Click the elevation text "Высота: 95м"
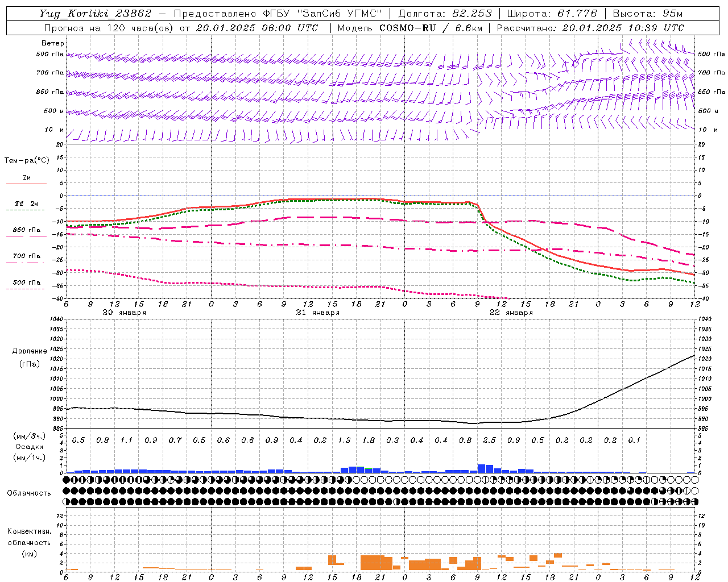Screen dimensions: 728x582 (647, 14)
